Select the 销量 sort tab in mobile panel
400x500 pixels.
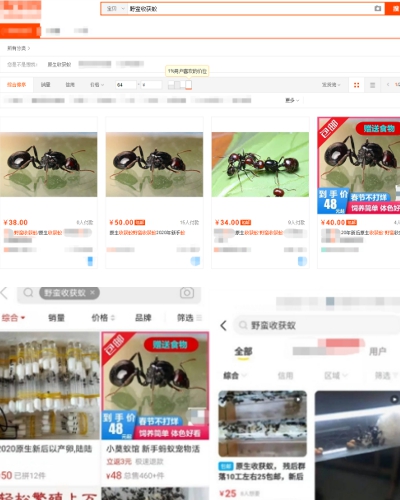coord(56,318)
